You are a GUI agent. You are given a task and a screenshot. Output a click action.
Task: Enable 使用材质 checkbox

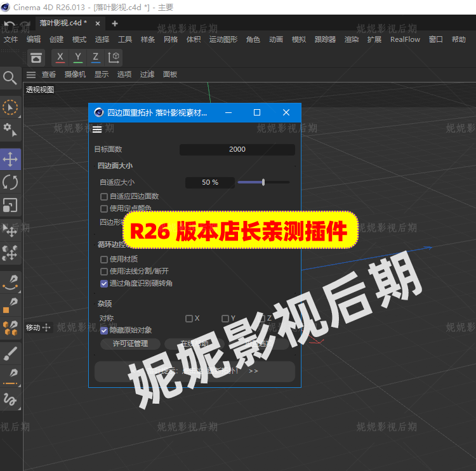pos(104,260)
